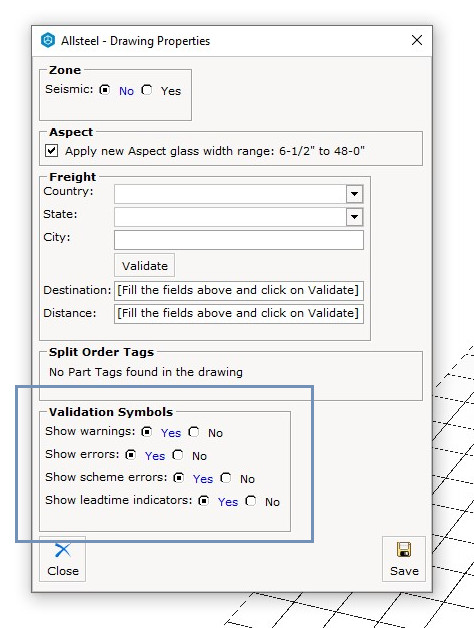Click the Allsteel hexagon logo icon
474x628 pixels.
point(48,40)
